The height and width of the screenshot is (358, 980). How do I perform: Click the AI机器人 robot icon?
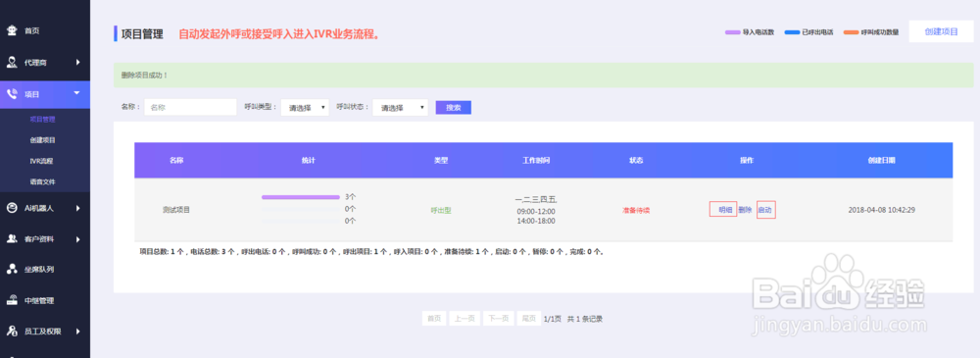pyautogui.click(x=12, y=208)
